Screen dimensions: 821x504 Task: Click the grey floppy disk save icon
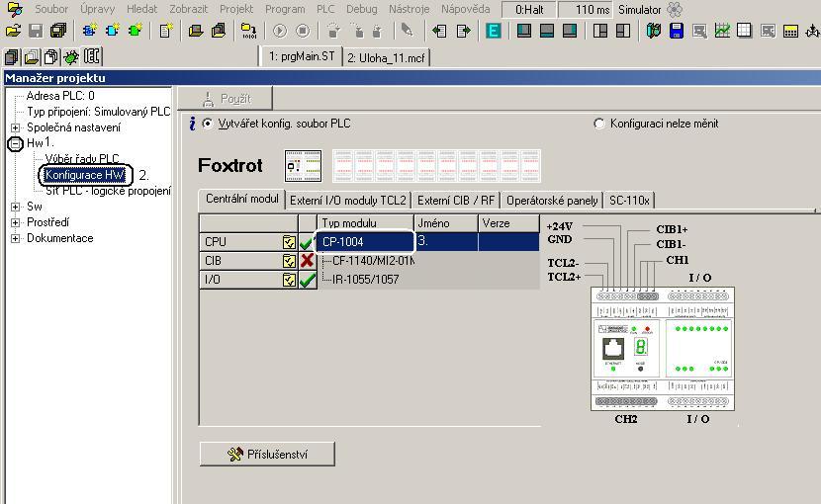click(36, 31)
